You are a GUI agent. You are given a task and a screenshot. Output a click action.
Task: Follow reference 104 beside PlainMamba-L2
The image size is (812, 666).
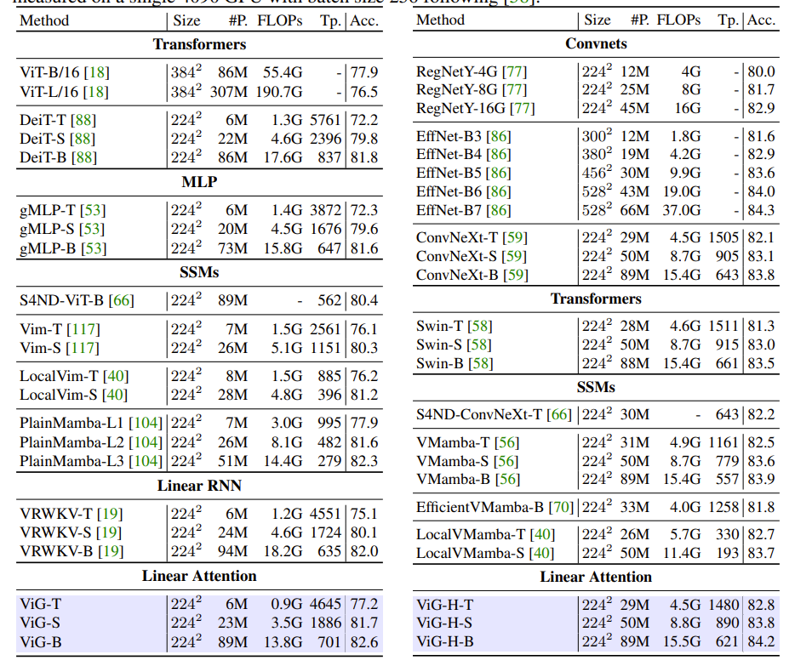pyautogui.click(x=147, y=442)
